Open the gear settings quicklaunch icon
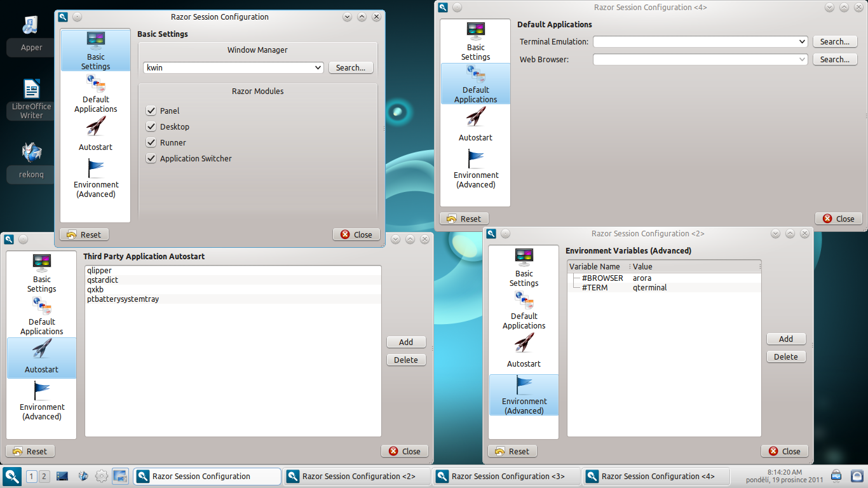Image resolution: width=868 pixels, height=488 pixels. (x=102, y=476)
